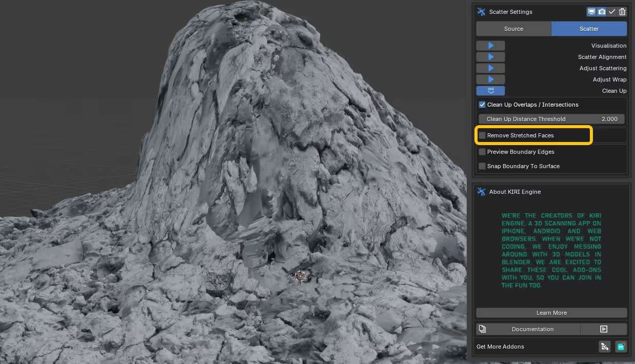Open the video tutorial play icon
The image size is (635, 364).
coord(604,329)
